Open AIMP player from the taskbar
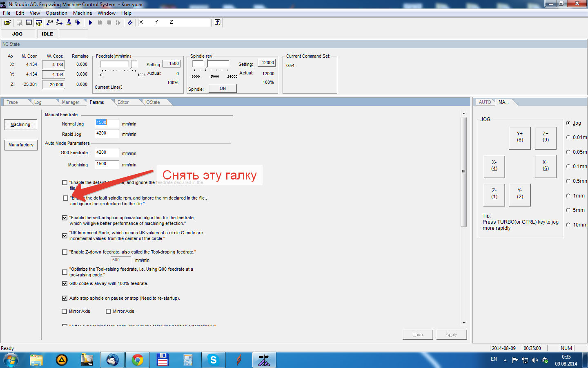The width and height of the screenshot is (588, 368). pyautogui.click(x=62, y=360)
